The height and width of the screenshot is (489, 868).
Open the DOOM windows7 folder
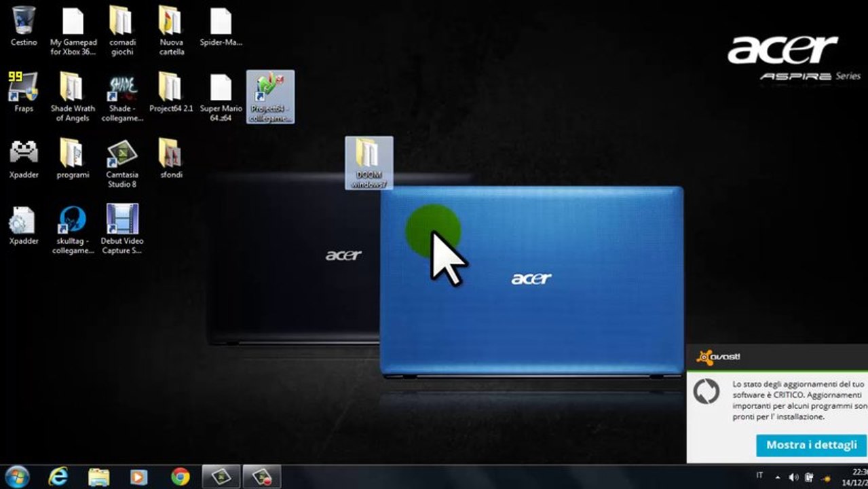click(x=369, y=163)
